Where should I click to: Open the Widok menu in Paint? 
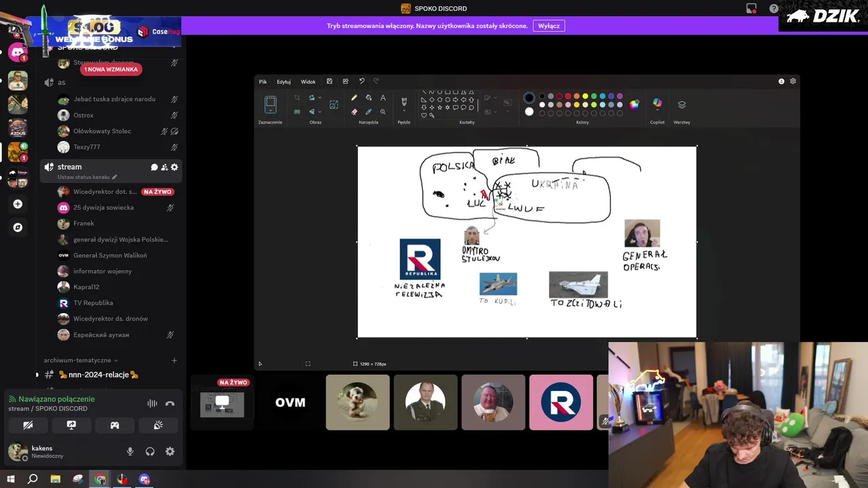308,81
